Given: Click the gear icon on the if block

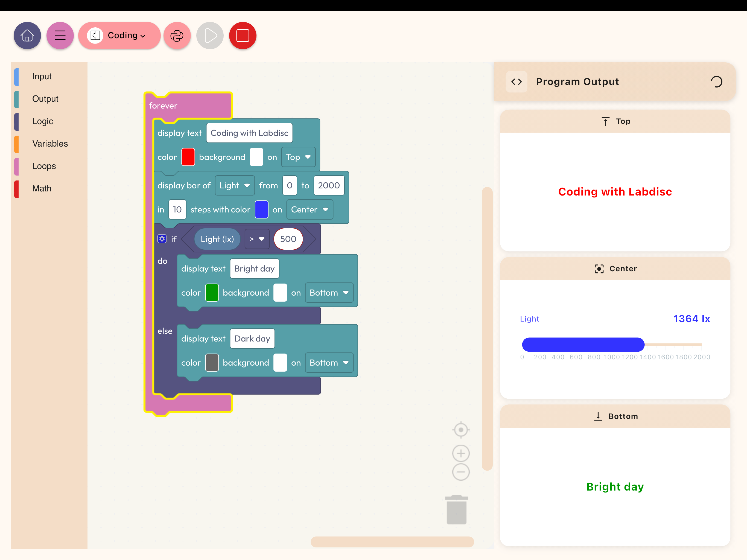Looking at the screenshot, I should pos(162,239).
